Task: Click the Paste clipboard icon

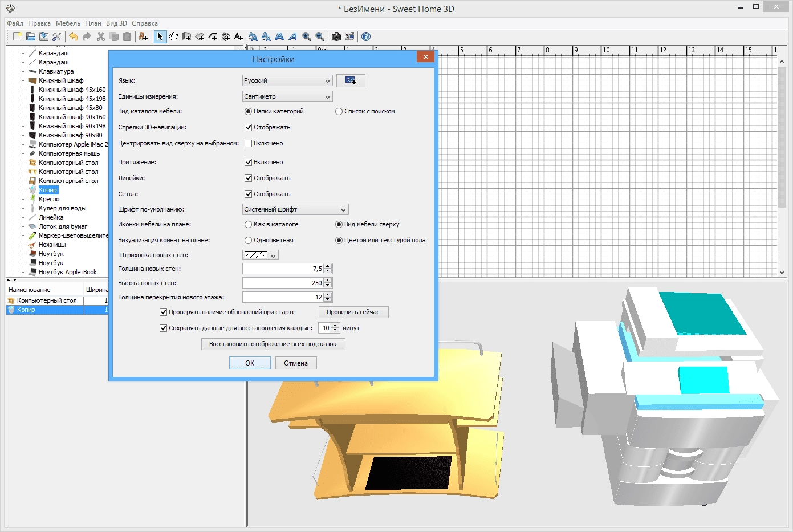Action: coord(127,36)
